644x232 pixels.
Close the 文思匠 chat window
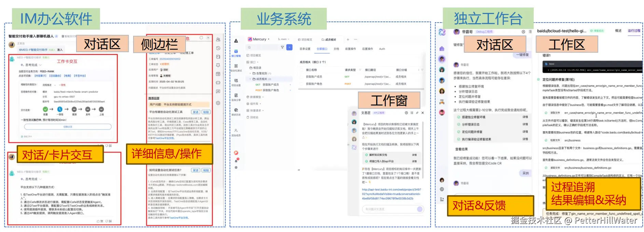point(423,113)
